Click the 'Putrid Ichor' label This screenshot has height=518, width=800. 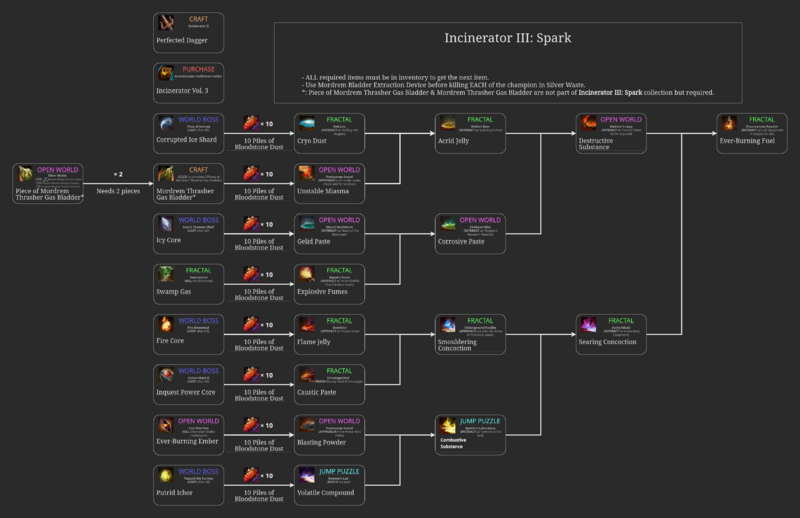(174, 492)
